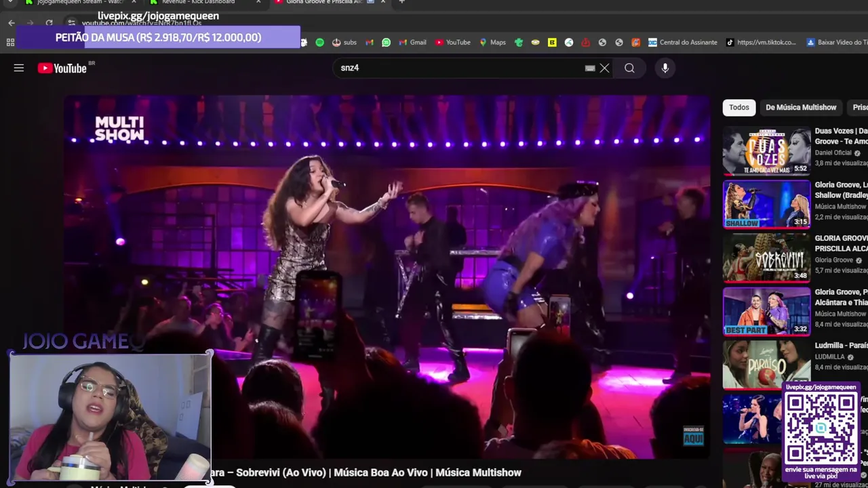Open the green puzzle-piece bookmark
The height and width of the screenshot is (488, 868).
(519, 42)
